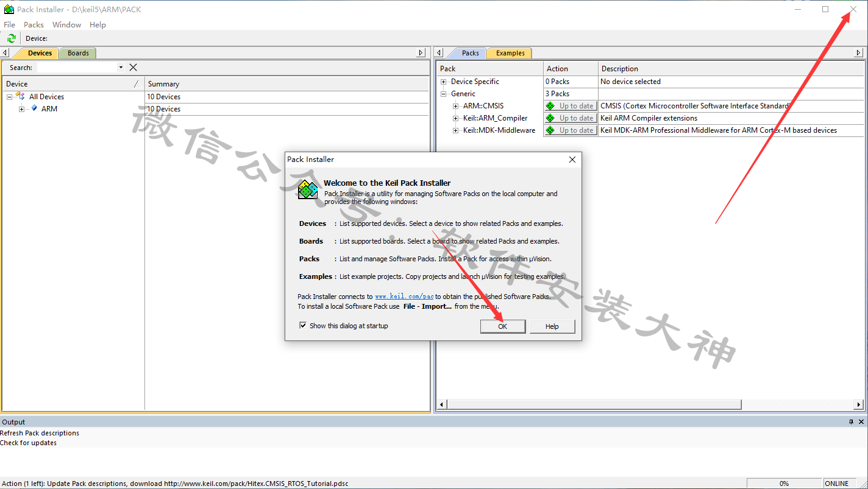Click into the device Search field
868x489 pixels.
click(76, 68)
